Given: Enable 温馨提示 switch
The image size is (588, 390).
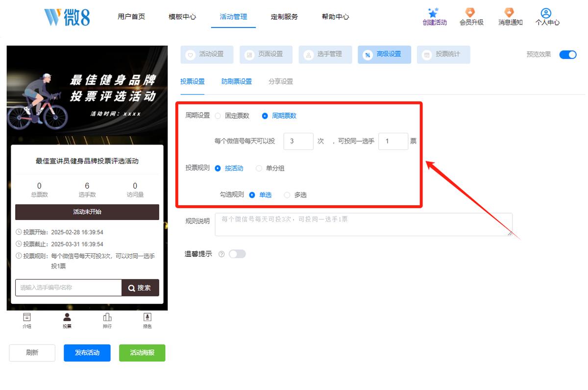Looking at the screenshot, I should (x=237, y=254).
